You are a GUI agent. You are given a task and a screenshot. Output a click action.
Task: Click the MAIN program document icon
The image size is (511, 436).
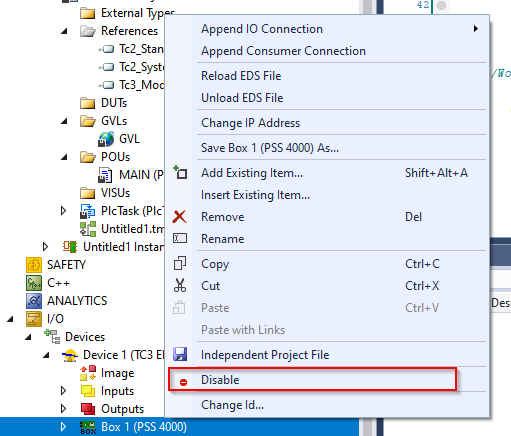[105, 175]
